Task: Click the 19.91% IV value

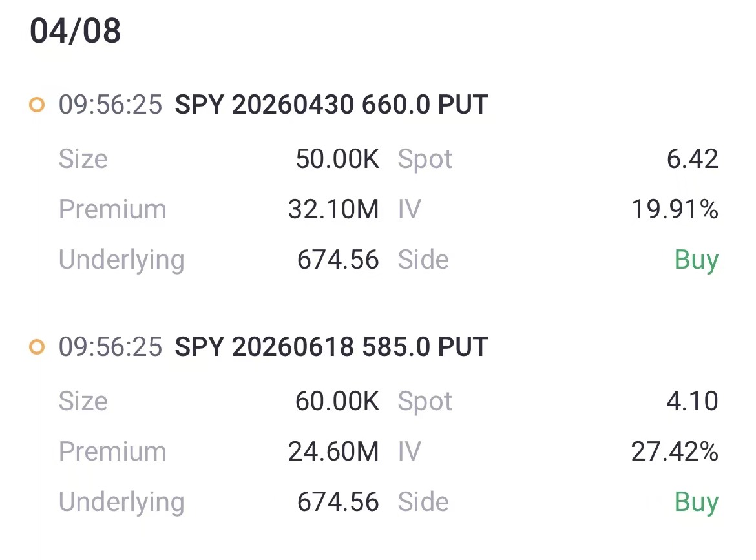Action: click(x=674, y=209)
